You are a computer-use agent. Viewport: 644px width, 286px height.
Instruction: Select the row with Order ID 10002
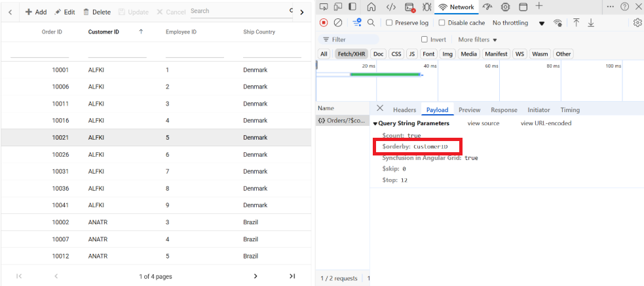point(156,222)
